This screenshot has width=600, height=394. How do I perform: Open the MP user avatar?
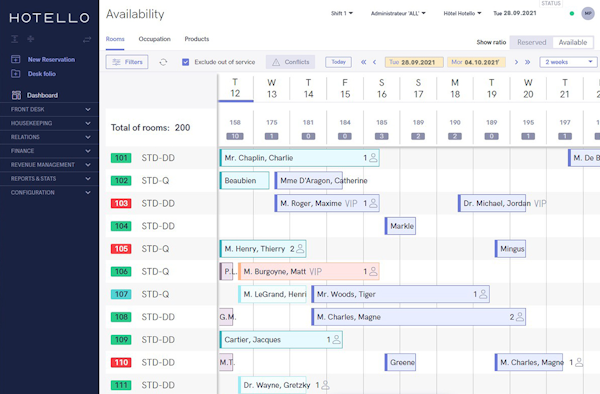(x=588, y=13)
